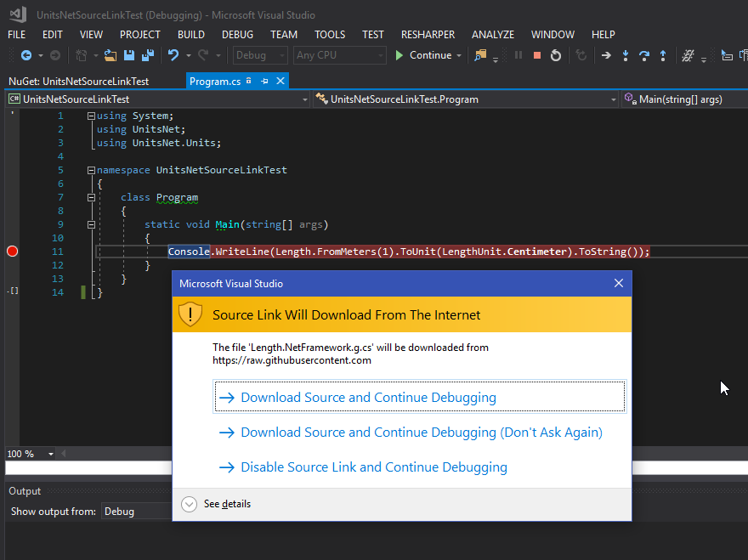Open the WINDOW menu
748x560 pixels.
552,35
